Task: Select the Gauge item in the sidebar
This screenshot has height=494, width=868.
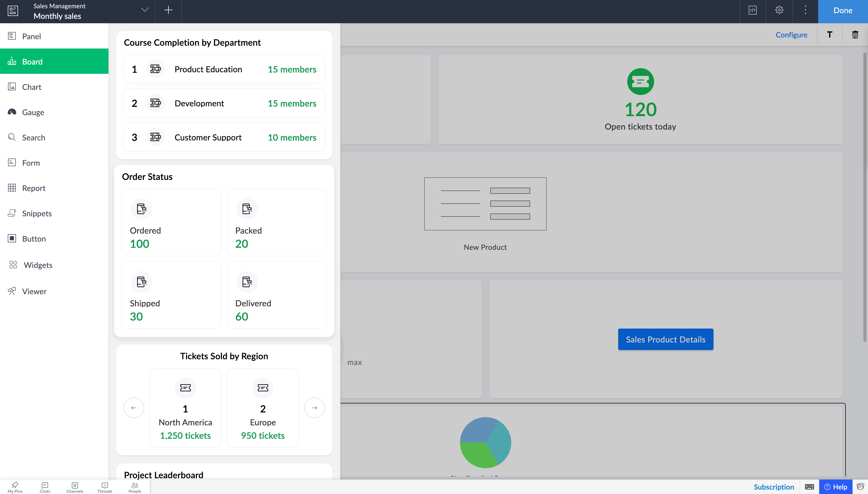Action: 33,112
